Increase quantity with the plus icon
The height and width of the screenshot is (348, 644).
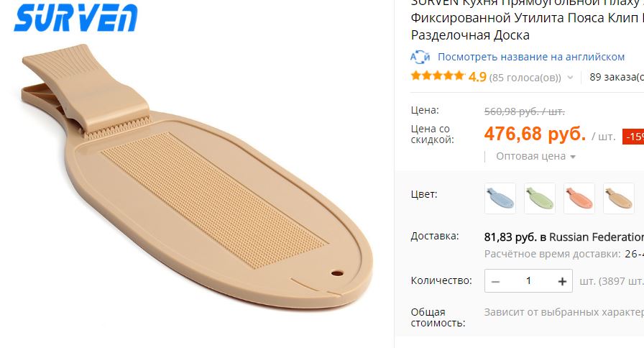click(x=562, y=281)
